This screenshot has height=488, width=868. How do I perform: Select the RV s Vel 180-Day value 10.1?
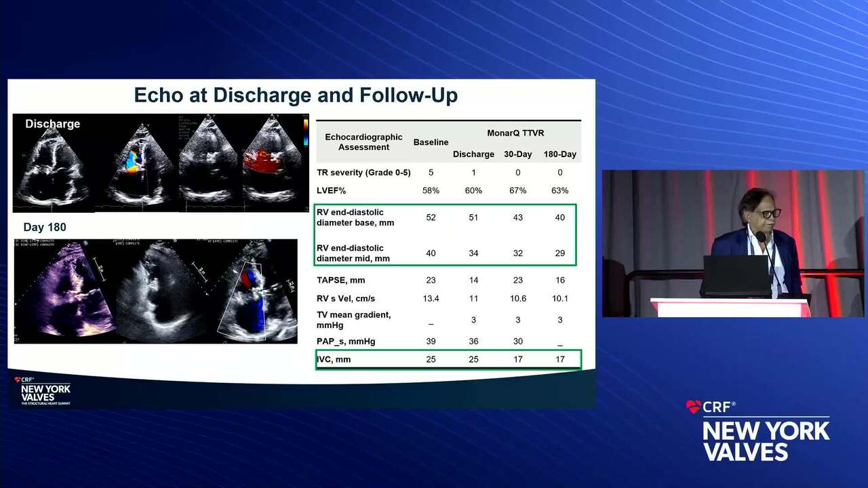pos(560,298)
